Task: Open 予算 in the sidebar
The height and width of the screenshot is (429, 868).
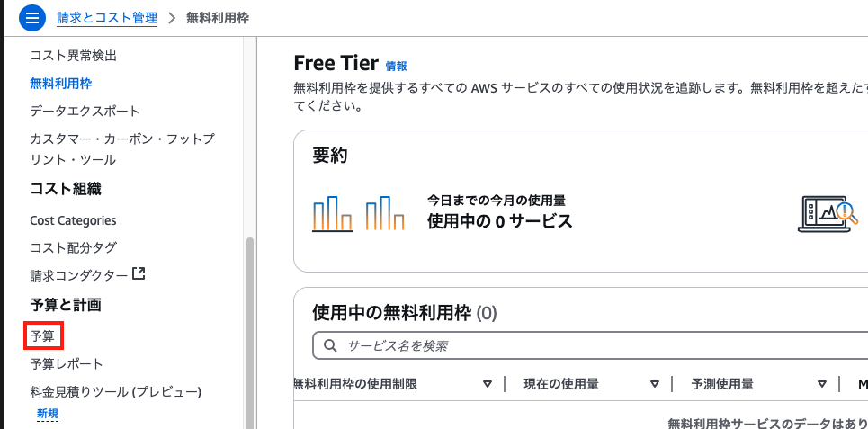Action: coord(42,336)
